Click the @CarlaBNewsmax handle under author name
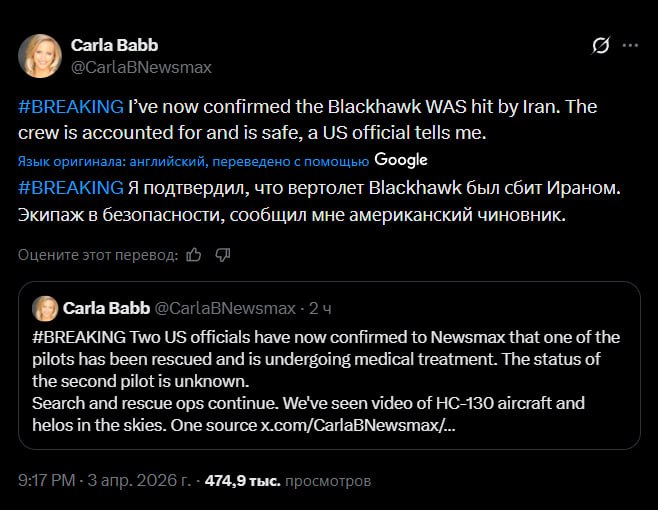 click(141, 67)
